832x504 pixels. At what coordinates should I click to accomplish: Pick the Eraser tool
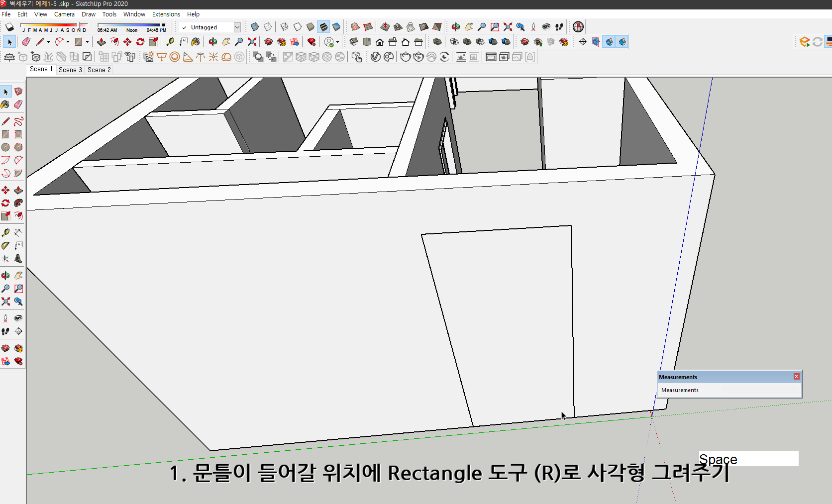pos(26,42)
